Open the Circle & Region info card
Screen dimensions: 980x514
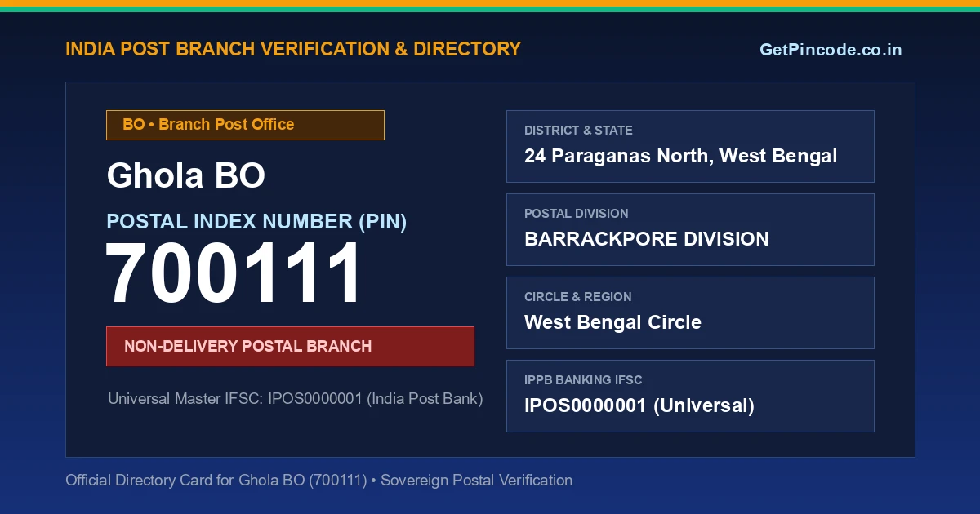coord(690,312)
